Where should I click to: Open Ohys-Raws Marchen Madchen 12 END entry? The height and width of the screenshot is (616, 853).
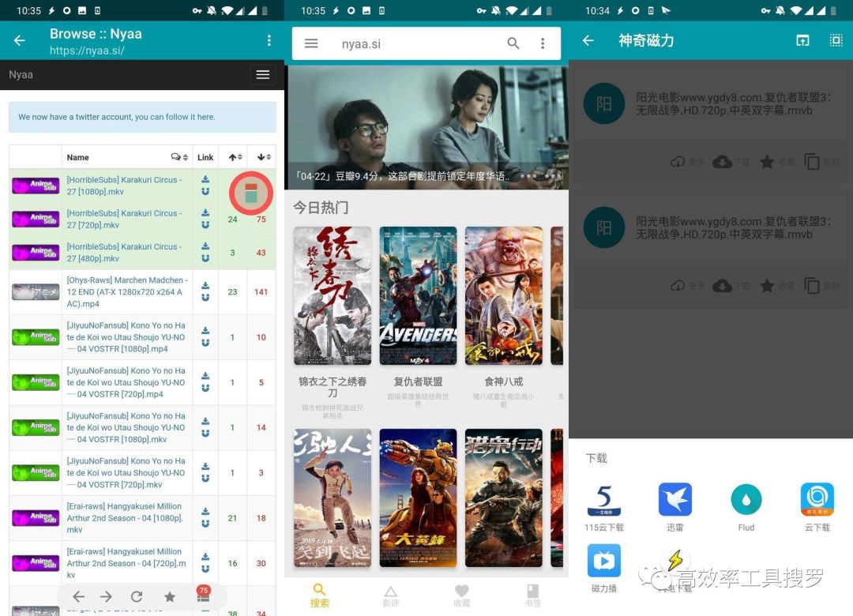127,291
